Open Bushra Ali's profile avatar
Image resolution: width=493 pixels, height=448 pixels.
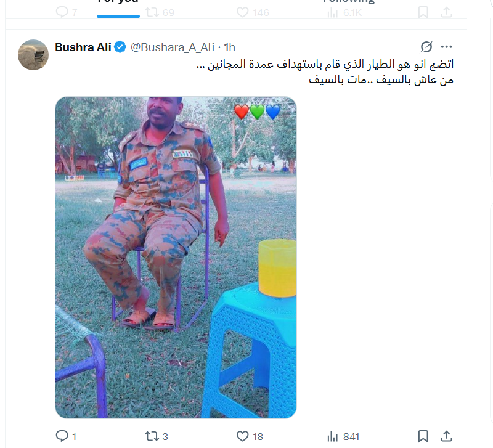coord(33,55)
